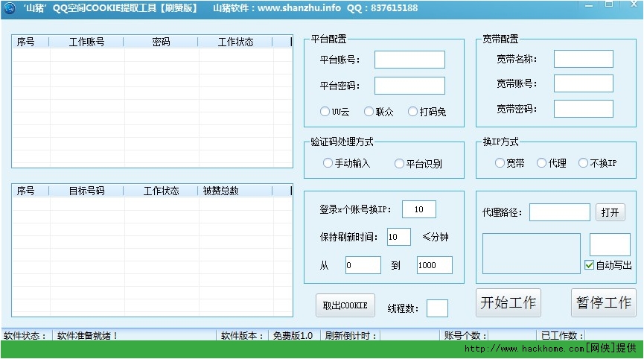
Task: Select the 打码兔 platform option
Action: (x=413, y=112)
